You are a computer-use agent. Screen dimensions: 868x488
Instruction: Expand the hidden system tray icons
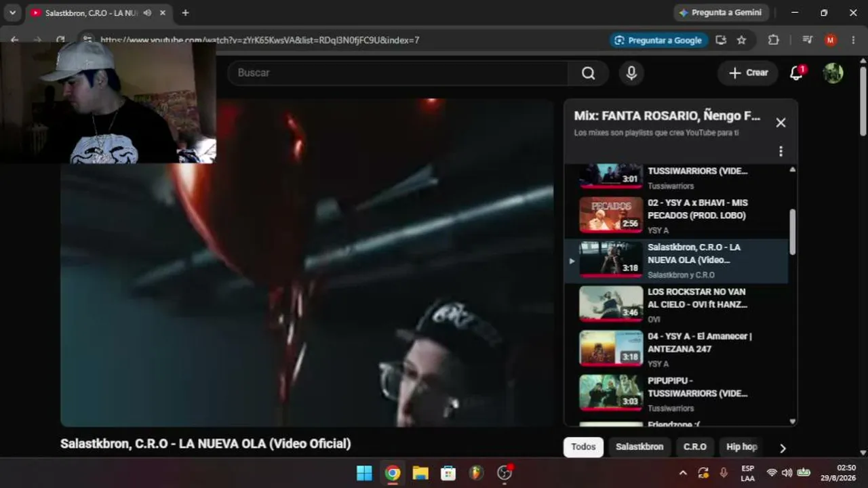[x=683, y=473]
